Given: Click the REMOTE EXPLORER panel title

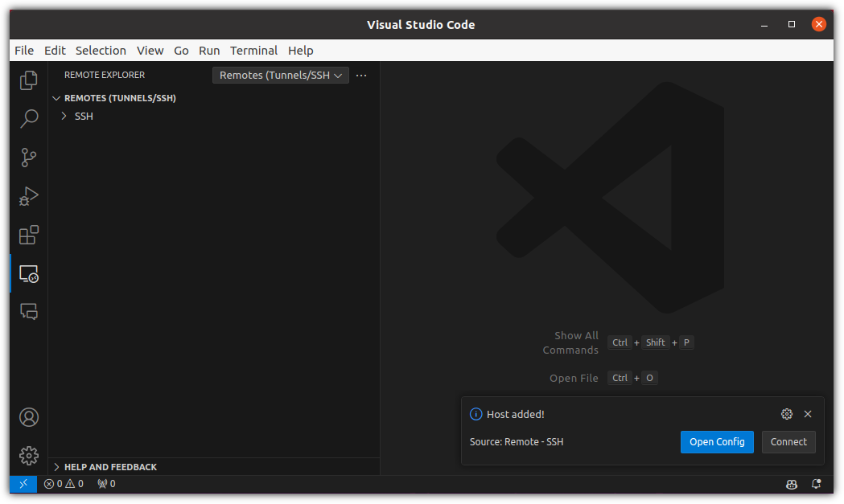Looking at the screenshot, I should click(x=105, y=76).
